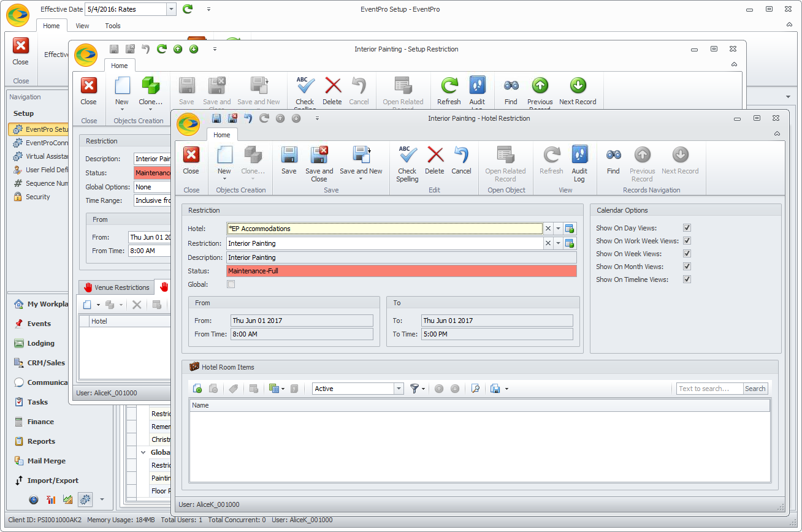Click Description field Interior Painting
This screenshot has width=802, height=532.
[401, 257]
